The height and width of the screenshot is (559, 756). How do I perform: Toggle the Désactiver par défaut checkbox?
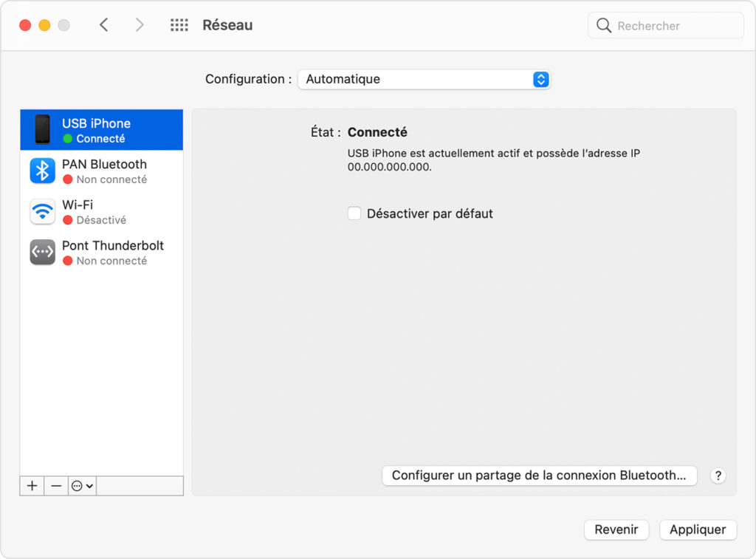tap(354, 213)
